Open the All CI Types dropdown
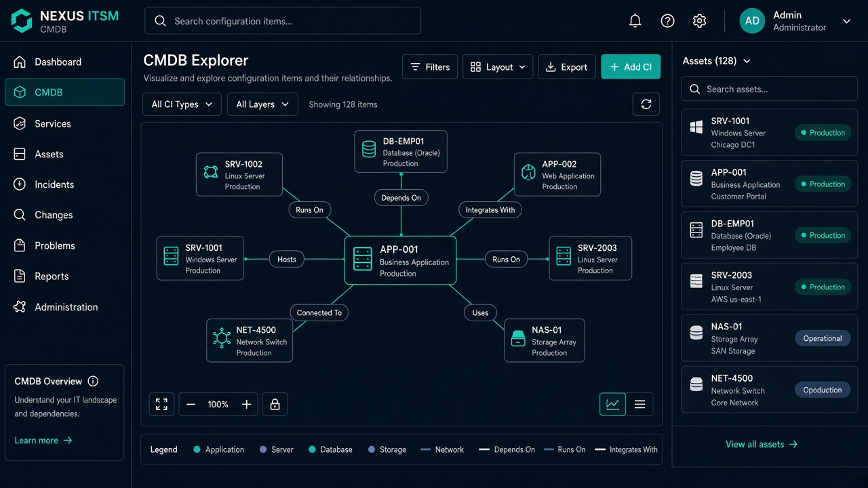Viewport: 868px width, 488px height. click(182, 104)
